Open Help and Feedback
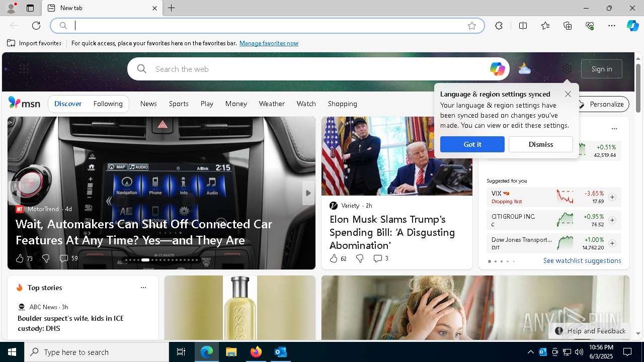Screen dimensions: 644x362 590,331
